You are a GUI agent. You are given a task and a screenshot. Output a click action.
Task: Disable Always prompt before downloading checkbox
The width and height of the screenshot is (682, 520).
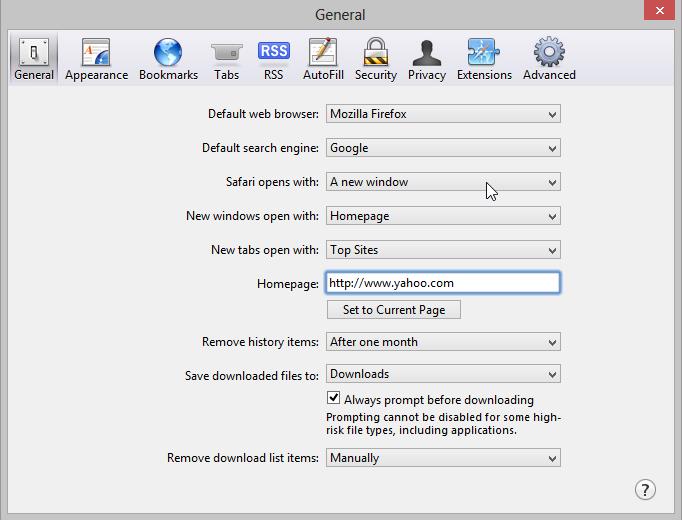pos(334,399)
